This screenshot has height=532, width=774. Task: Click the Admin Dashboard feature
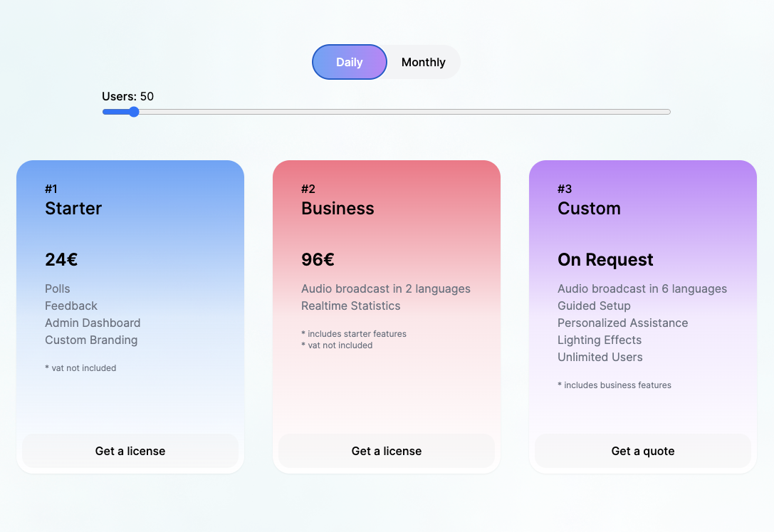pos(93,323)
